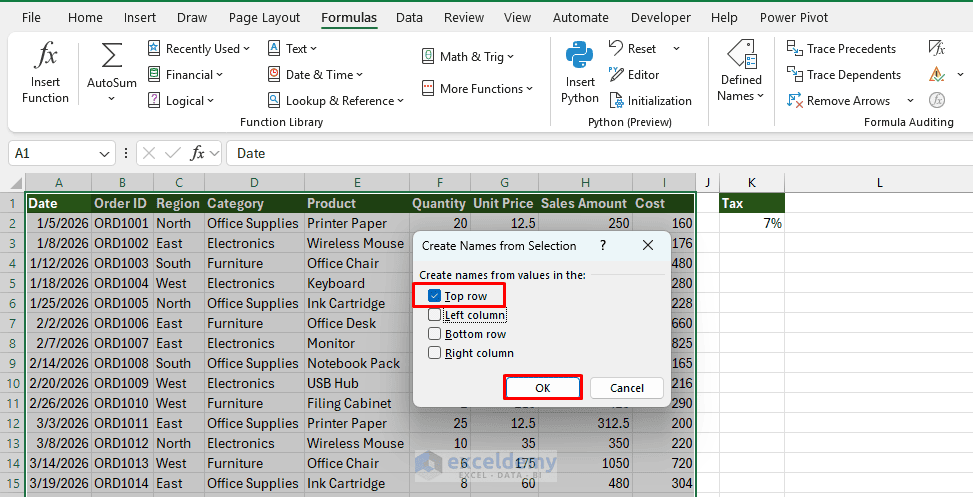The width and height of the screenshot is (973, 497).
Task: Click cell ORD1008
Action: [x=122, y=363]
